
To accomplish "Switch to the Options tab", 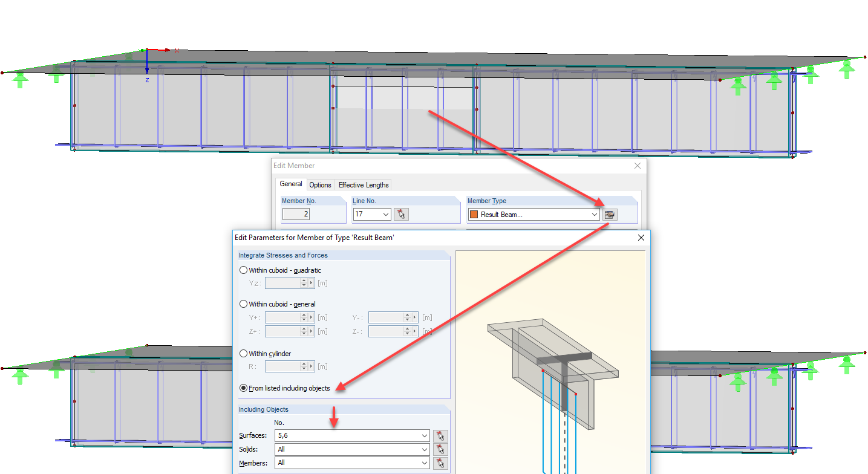I will coord(320,185).
